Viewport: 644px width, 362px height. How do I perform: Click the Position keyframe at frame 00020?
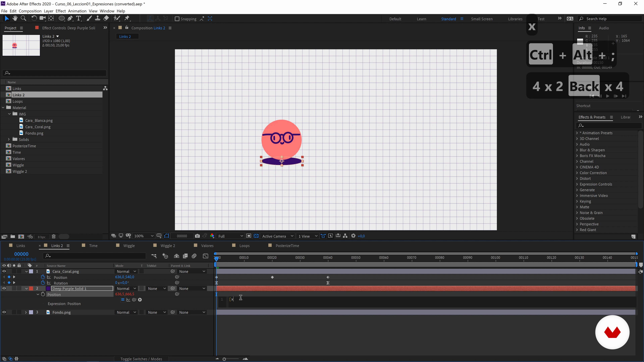pyautogui.click(x=272, y=277)
